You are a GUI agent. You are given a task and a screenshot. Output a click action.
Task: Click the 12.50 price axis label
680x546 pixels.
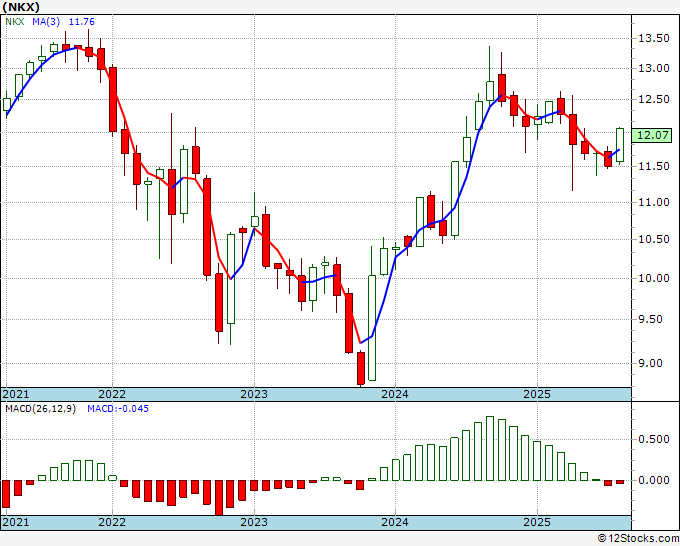point(654,99)
